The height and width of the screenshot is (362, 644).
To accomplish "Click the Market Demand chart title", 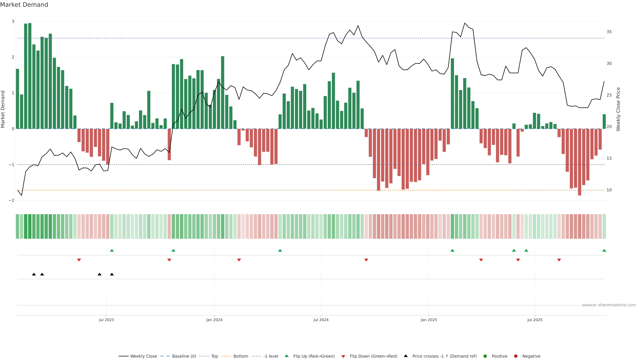I will (x=24, y=5).
